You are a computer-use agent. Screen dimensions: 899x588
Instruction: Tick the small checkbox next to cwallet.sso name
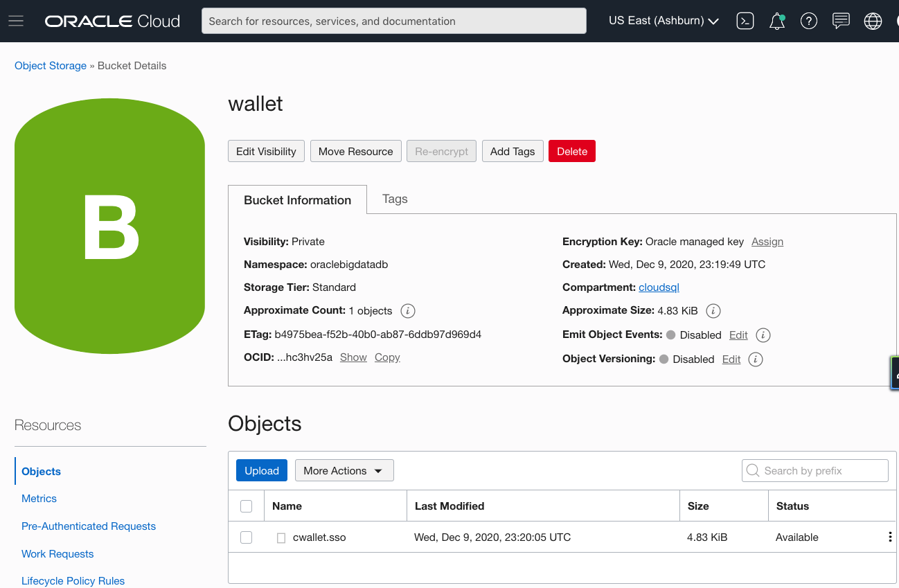[x=281, y=537]
